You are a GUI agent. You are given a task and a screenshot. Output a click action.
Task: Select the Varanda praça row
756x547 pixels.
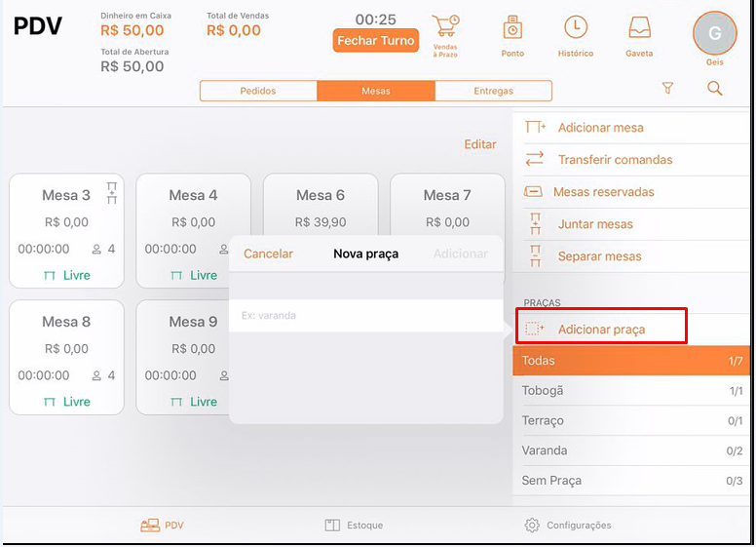(x=631, y=450)
